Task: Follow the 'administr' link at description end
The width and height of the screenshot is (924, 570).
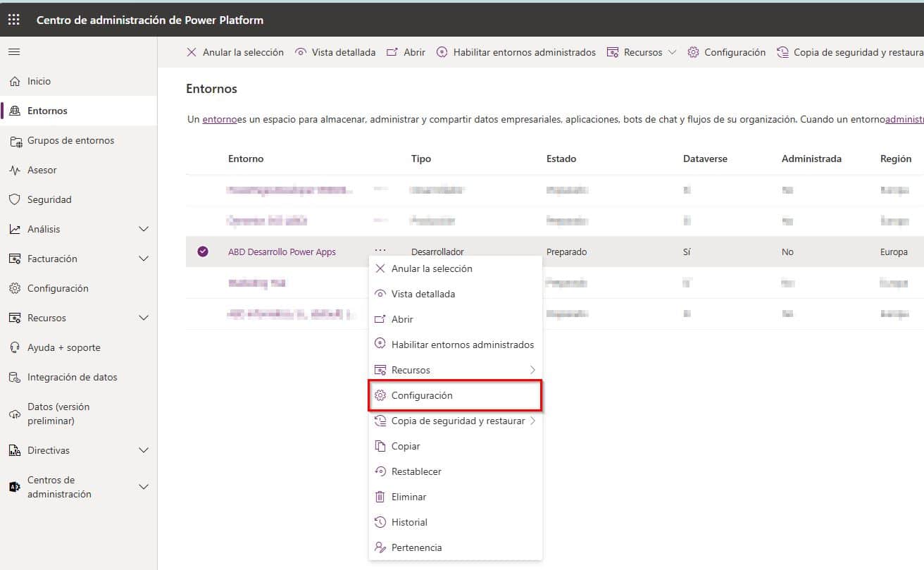Action: pyautogui.click(x=904, y=120)
